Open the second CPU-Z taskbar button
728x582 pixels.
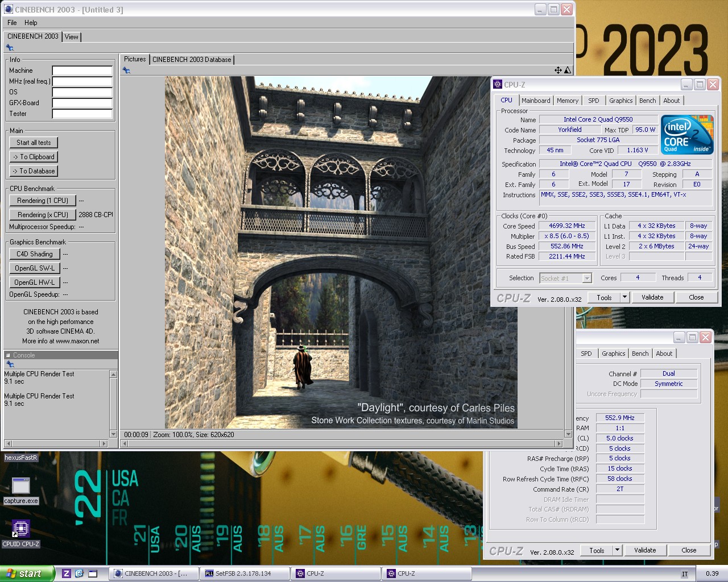click(x=427, y=573)
